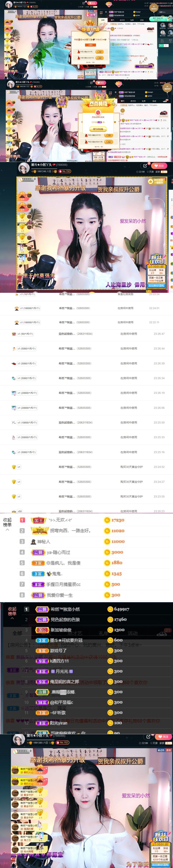Screen dimensions: 173x868
Task: Click coin icon beside 649917
Action: (110, 609)
